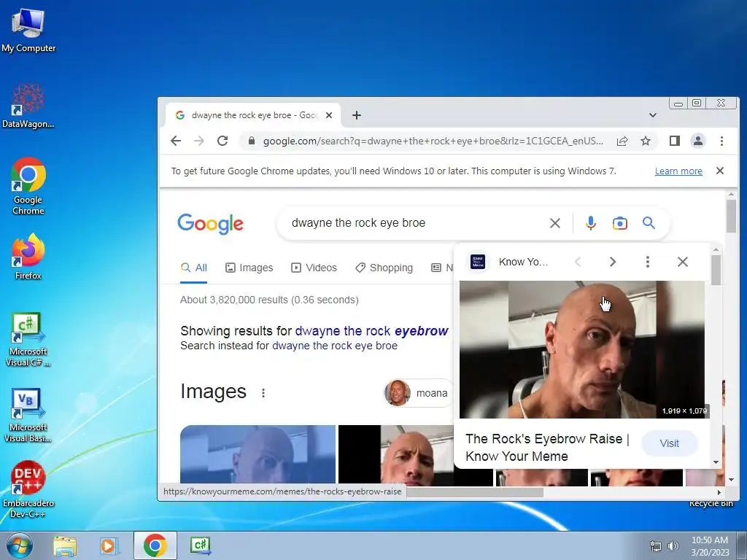
Task: Switch to the Videos tab
Action: (314, 268)
